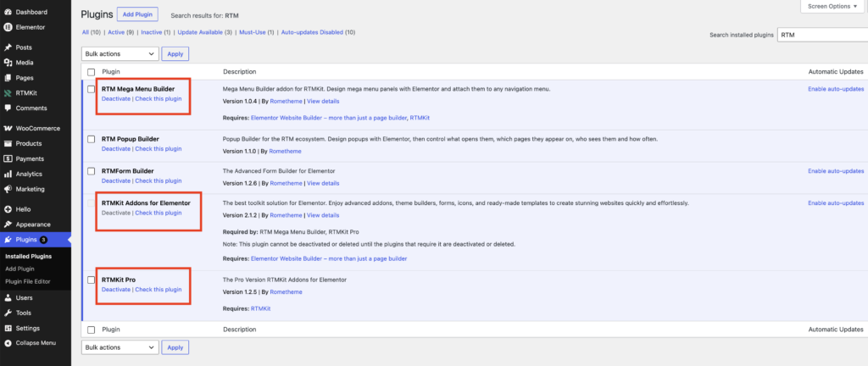Open the top Bulk actions dropdown
This screenshot has height=366, width=868.
coord(120,53)
